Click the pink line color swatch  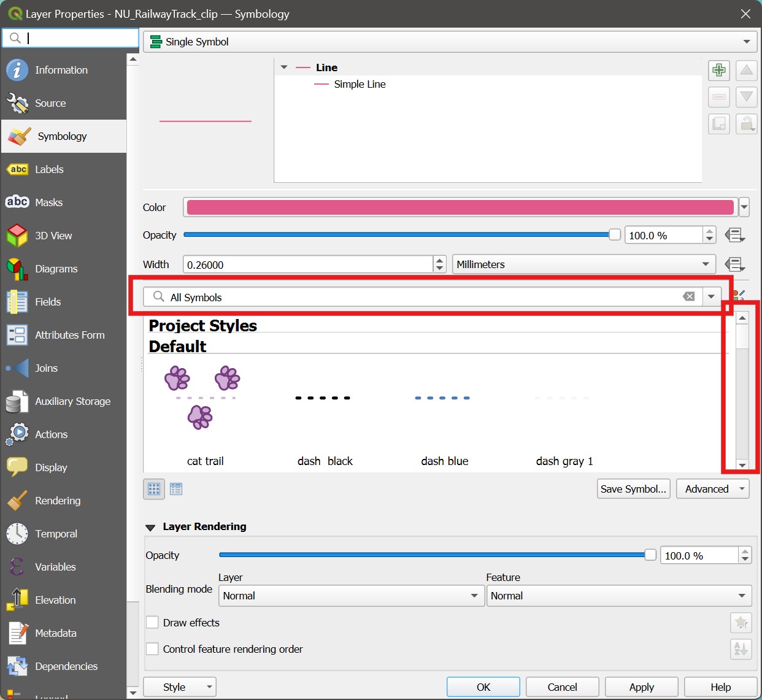460,207
